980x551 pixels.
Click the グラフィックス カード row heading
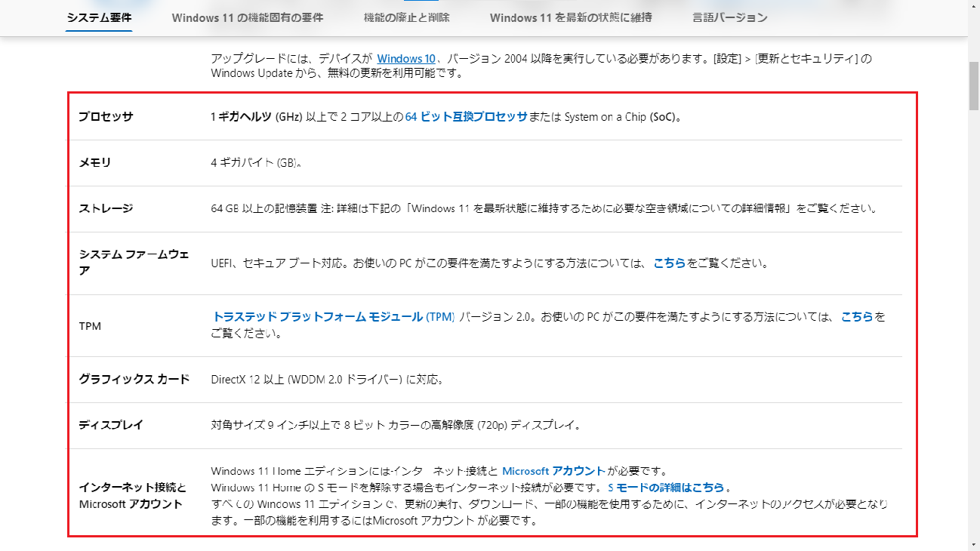click(x=134, y=379)
